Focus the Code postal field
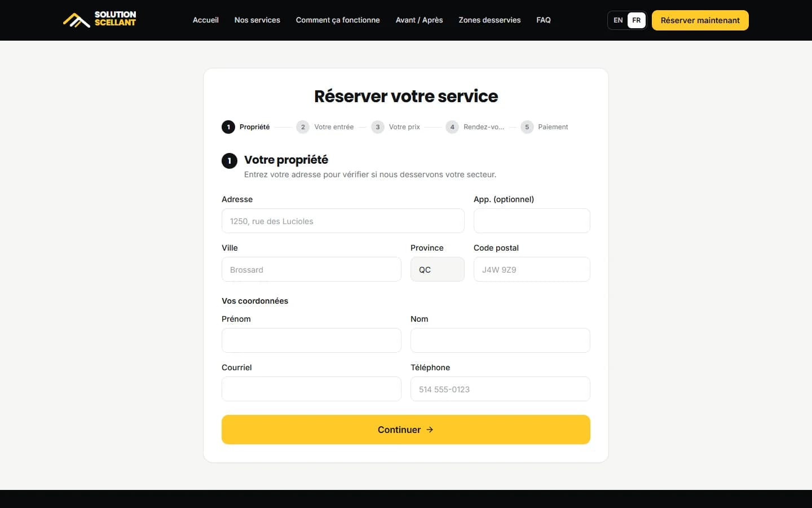This screenshot has height=508, width=812. pyautogui.click(x=532, y=269)
